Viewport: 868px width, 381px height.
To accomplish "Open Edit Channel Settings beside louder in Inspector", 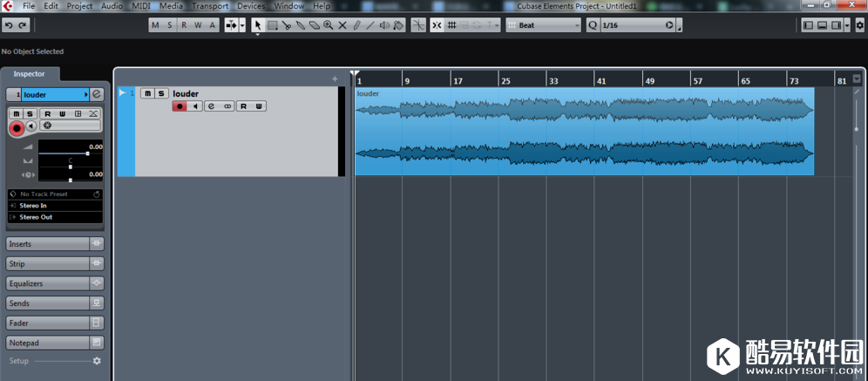I will 97,94.
